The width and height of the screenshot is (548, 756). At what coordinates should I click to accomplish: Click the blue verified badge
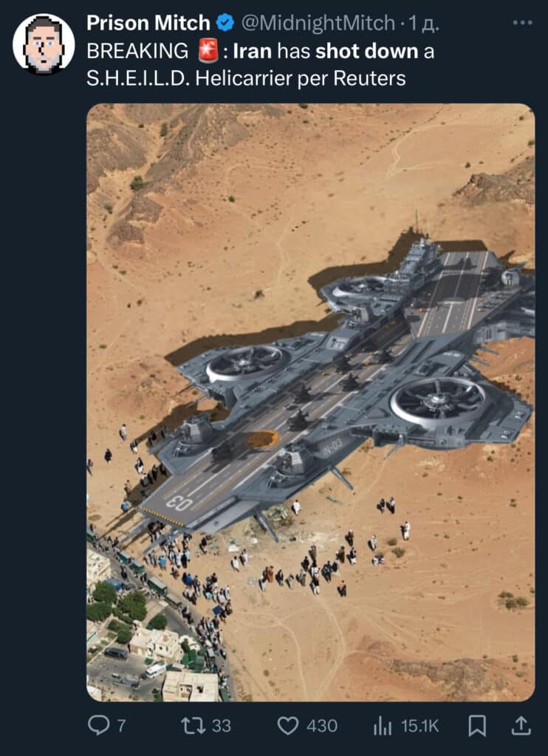[225, 23]
